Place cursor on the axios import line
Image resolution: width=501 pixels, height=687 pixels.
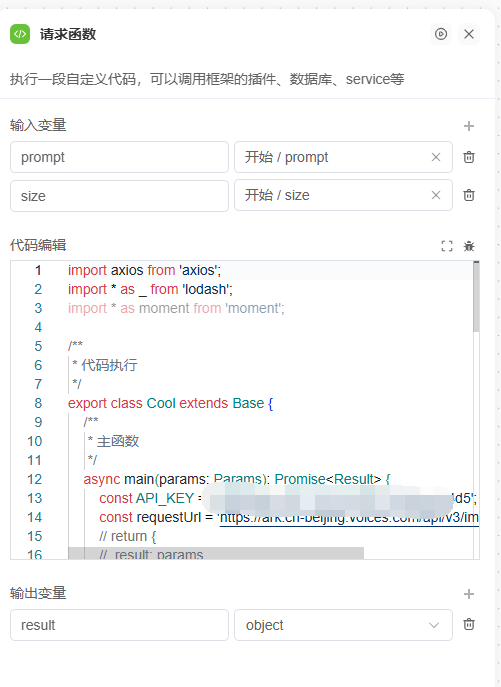[x=144, y=270]
